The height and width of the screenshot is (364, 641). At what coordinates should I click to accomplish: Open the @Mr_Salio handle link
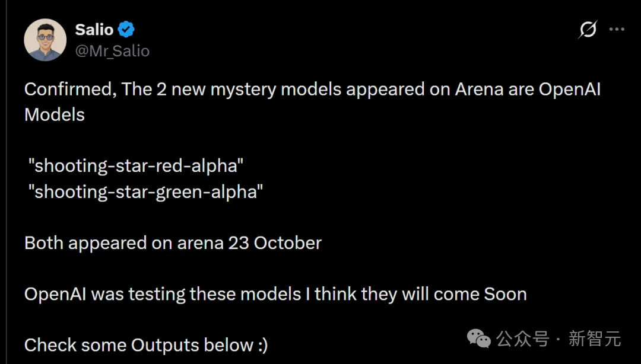point(112,51)
